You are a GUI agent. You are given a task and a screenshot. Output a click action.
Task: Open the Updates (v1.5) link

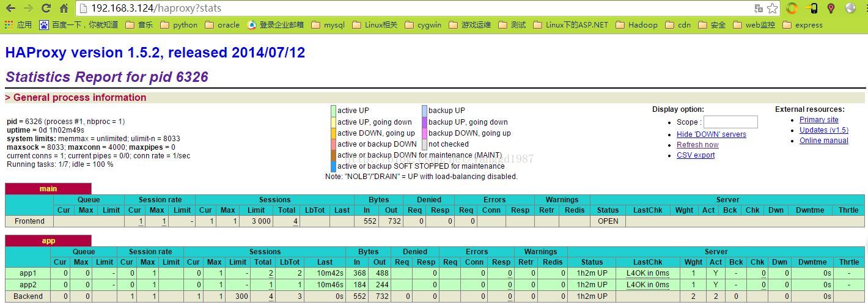(824, 130)
